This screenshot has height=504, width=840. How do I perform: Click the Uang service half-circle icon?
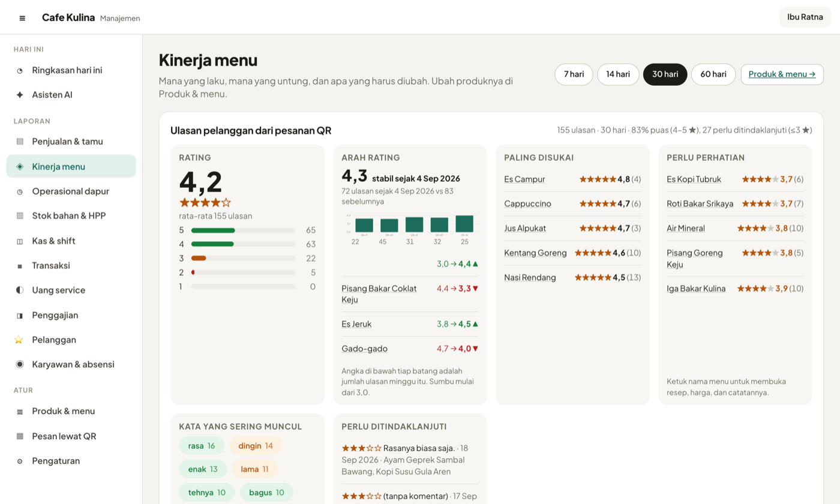point(20,290)
